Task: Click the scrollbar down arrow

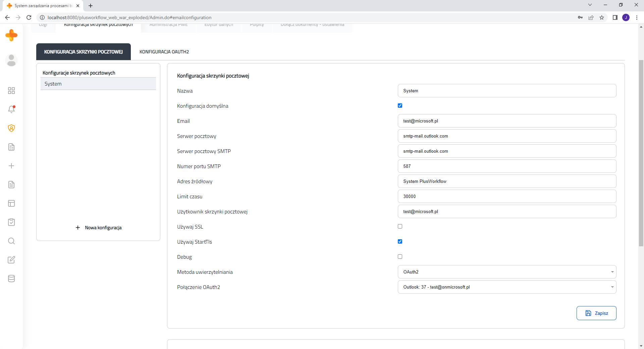Action: (641, 346)
